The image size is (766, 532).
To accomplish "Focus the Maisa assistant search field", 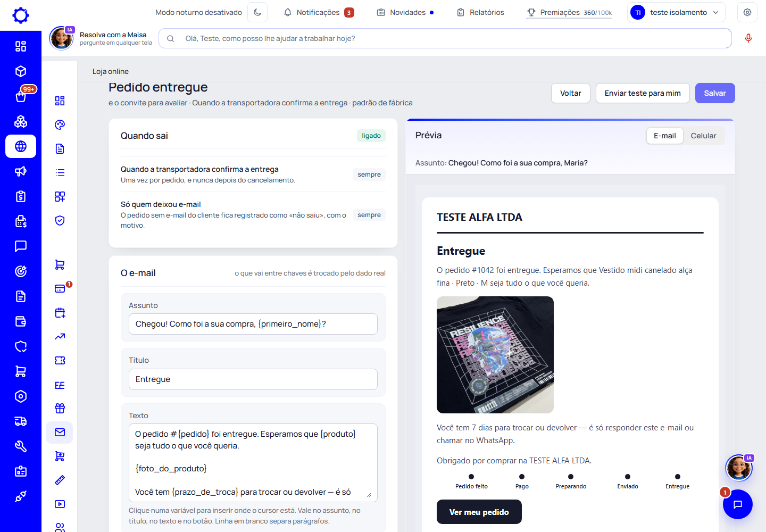I will [445, 38].
